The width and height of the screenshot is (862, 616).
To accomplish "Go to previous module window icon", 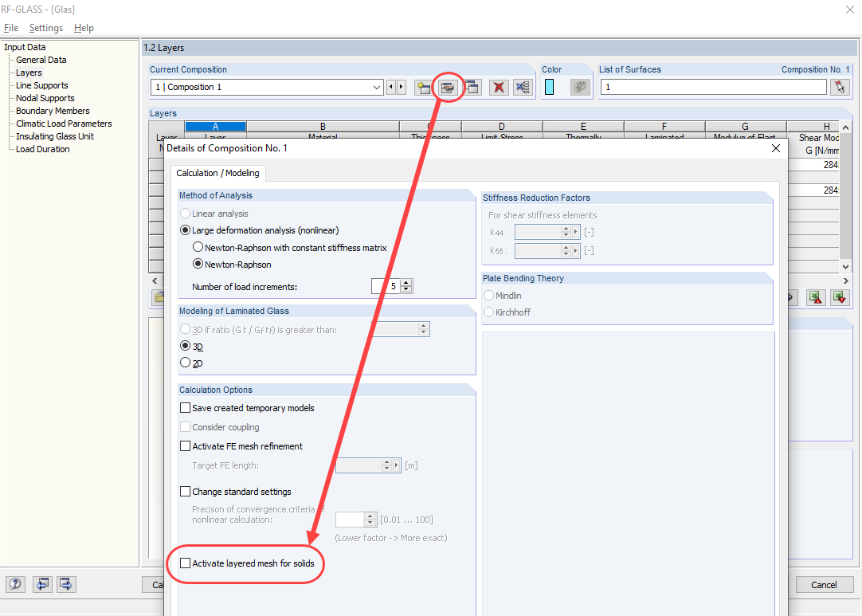I will 42,584.
